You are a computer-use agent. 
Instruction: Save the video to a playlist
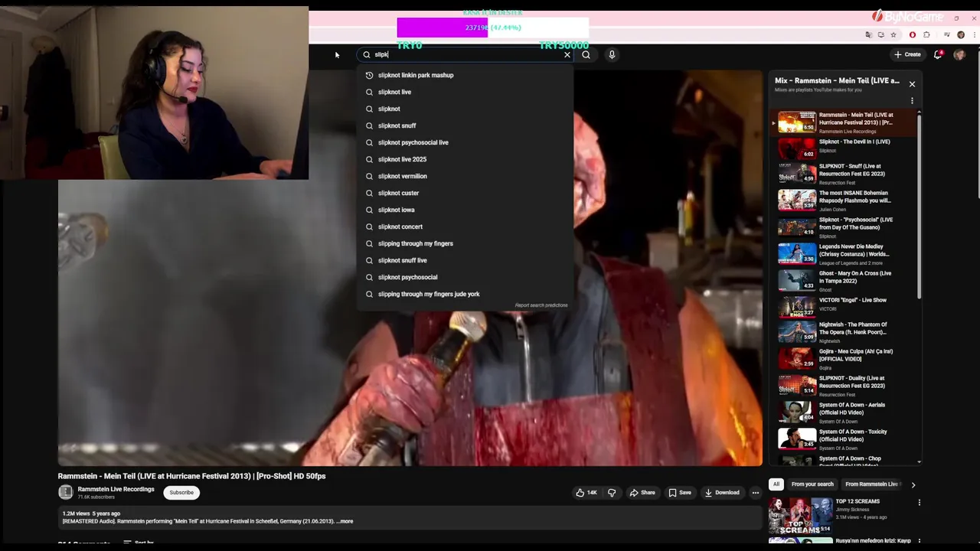click(x=680, y=493)
